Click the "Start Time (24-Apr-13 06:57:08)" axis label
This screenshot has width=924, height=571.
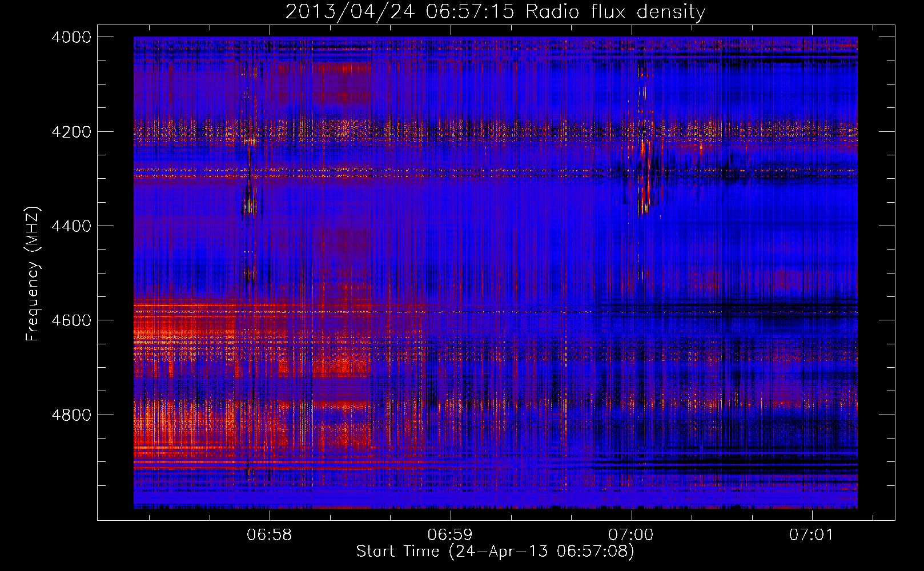[x=495, y=552]
